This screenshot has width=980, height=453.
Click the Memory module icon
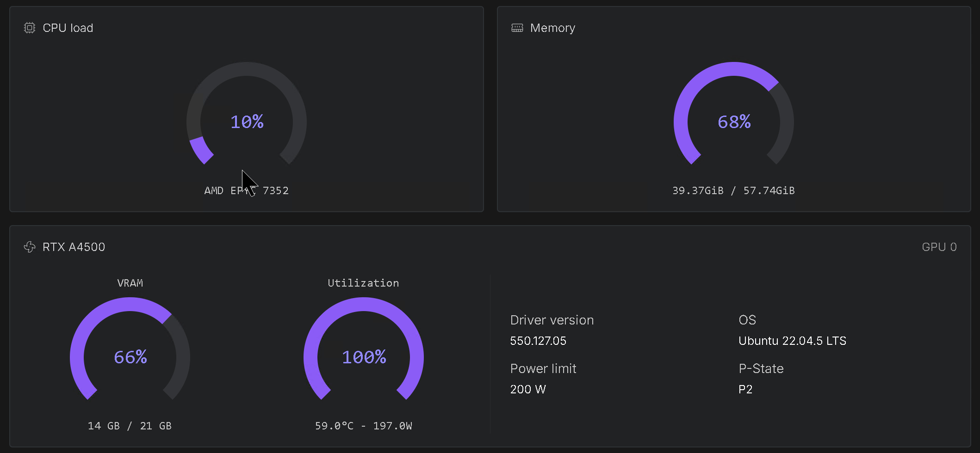(517, 28)
